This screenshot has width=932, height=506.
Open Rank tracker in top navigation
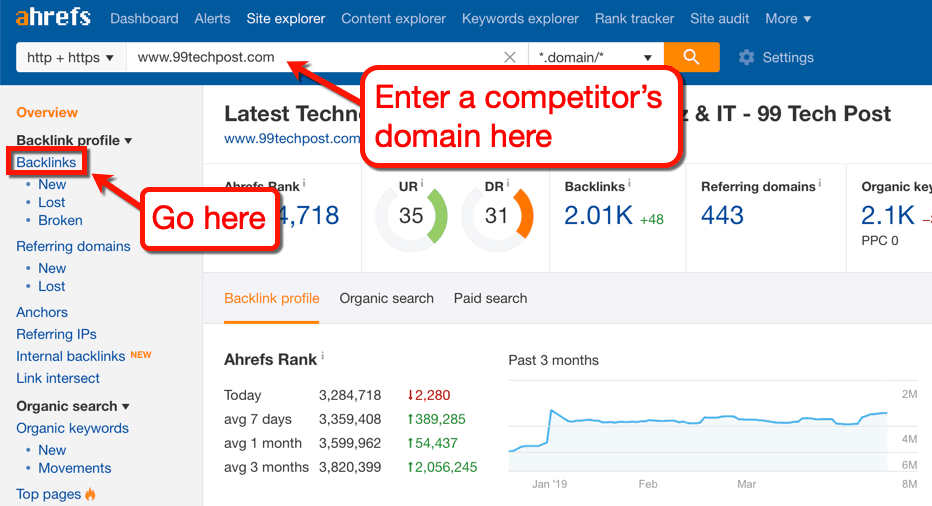(x=634, y=18)
